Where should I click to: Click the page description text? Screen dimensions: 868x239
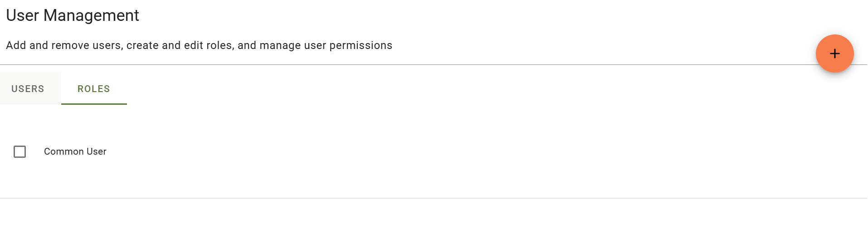point(199,45)
